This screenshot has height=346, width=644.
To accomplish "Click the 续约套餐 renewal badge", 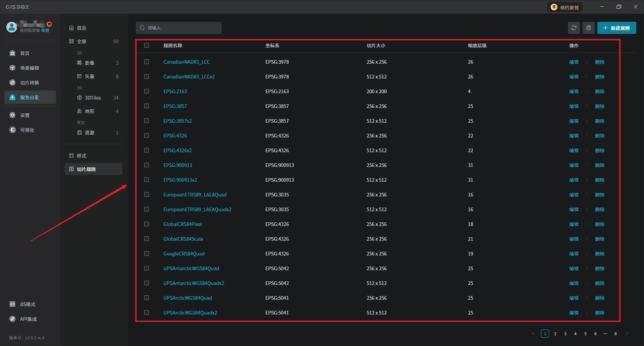I will pyautogui.click(x=565, y=7).
